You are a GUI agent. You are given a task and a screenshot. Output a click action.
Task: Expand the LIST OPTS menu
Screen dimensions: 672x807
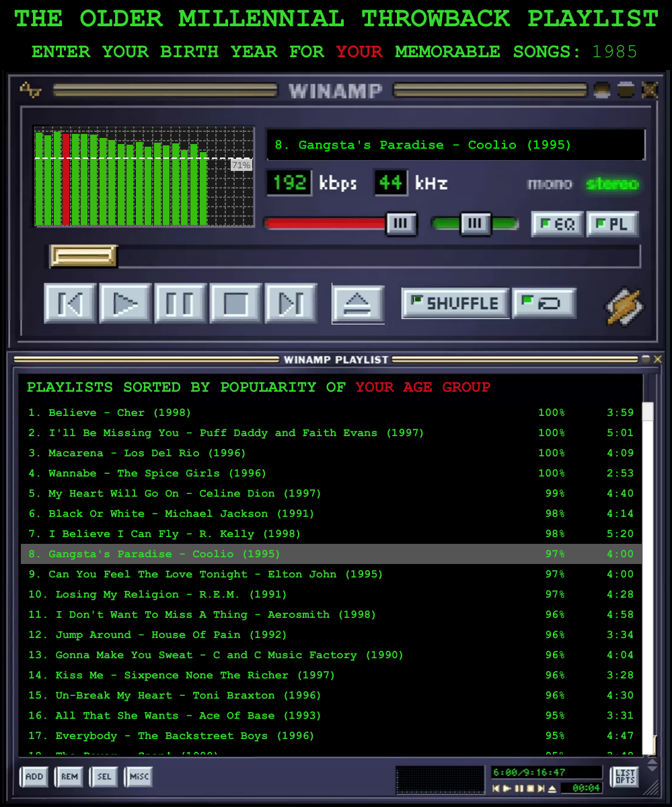pyautogui.click(x=625, y=777)
